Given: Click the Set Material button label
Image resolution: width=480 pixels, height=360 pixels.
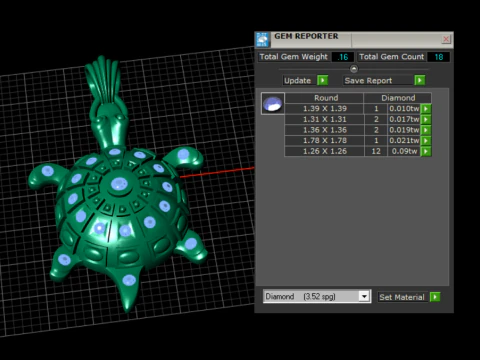Looking at the screenshot, I should (x=402, y=297).
